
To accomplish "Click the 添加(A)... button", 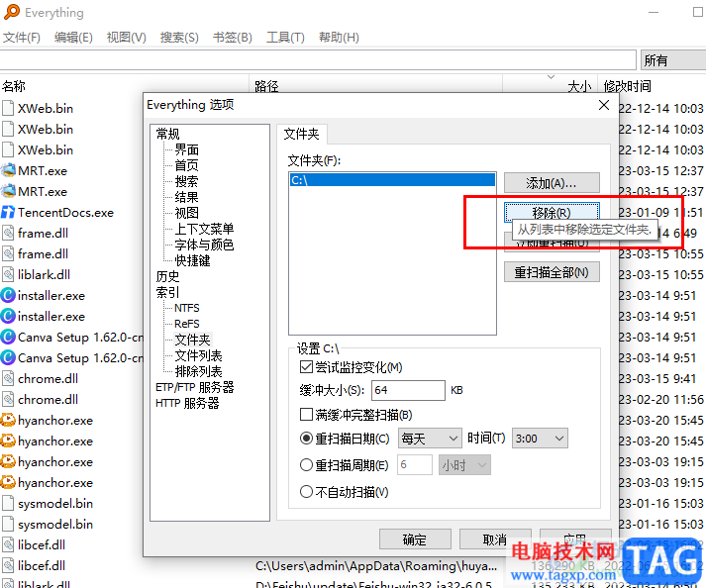I will pos(552,183).
